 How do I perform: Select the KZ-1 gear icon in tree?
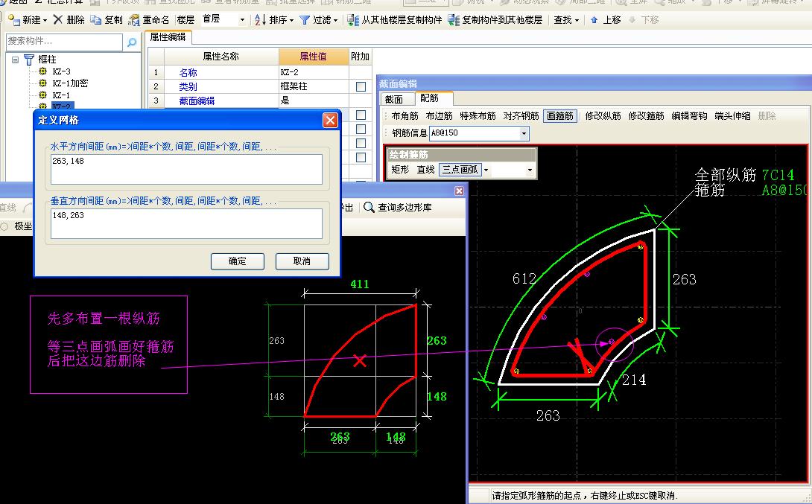[x=43, y=95]
